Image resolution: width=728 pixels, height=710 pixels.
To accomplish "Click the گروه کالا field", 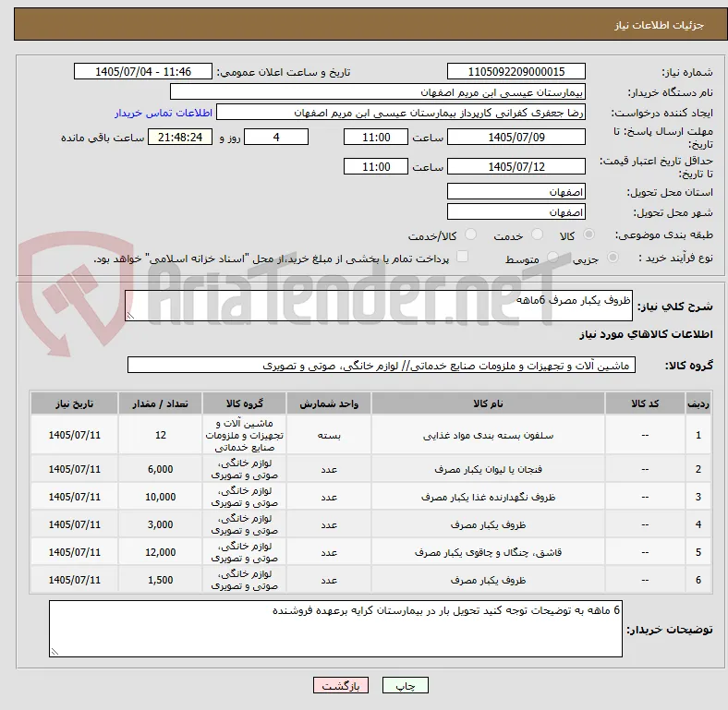I will tap(382, 365).
